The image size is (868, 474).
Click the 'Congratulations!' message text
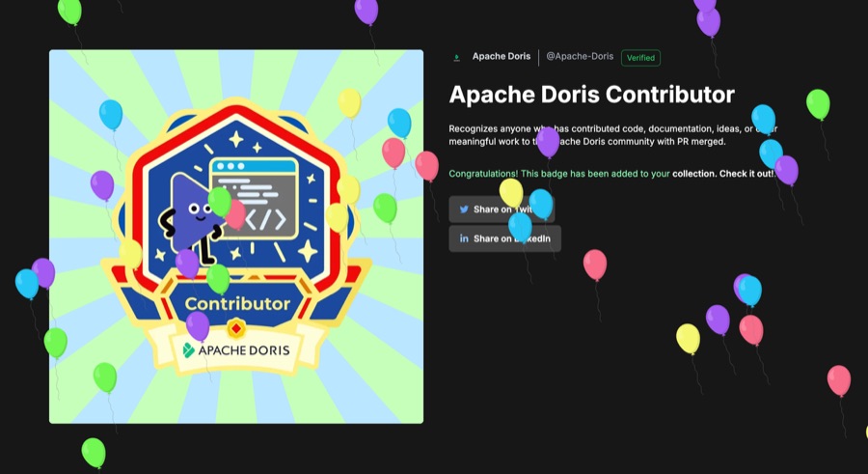click(x=611, y=174)
